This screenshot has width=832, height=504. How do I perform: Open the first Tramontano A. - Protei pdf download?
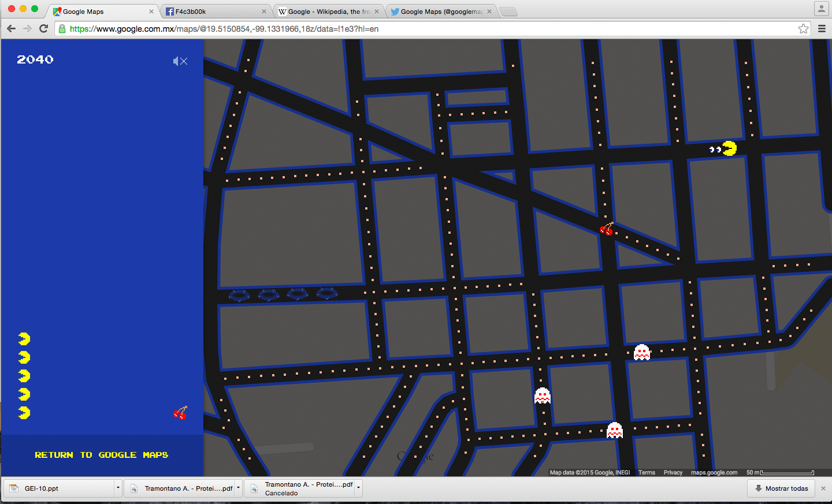point(180,488)
